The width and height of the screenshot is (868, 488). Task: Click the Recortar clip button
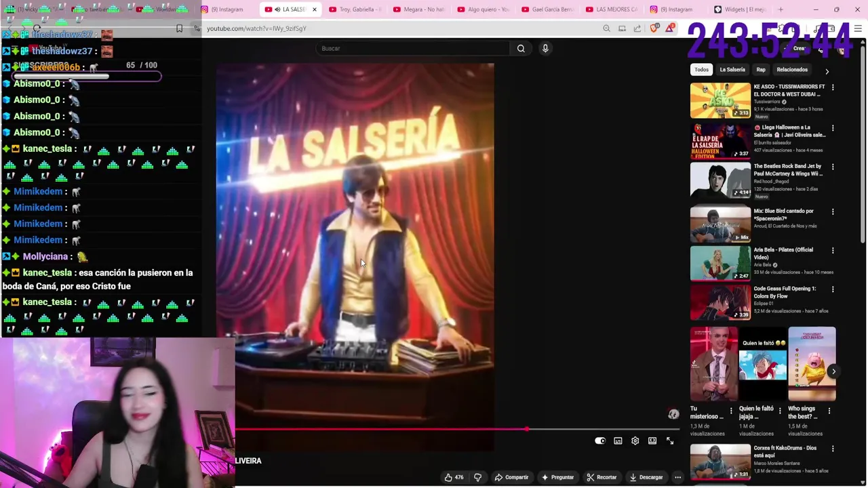601,477
